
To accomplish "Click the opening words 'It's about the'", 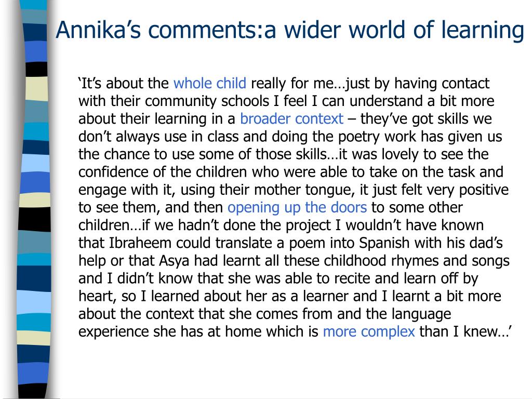I will (x=125, y=84).
